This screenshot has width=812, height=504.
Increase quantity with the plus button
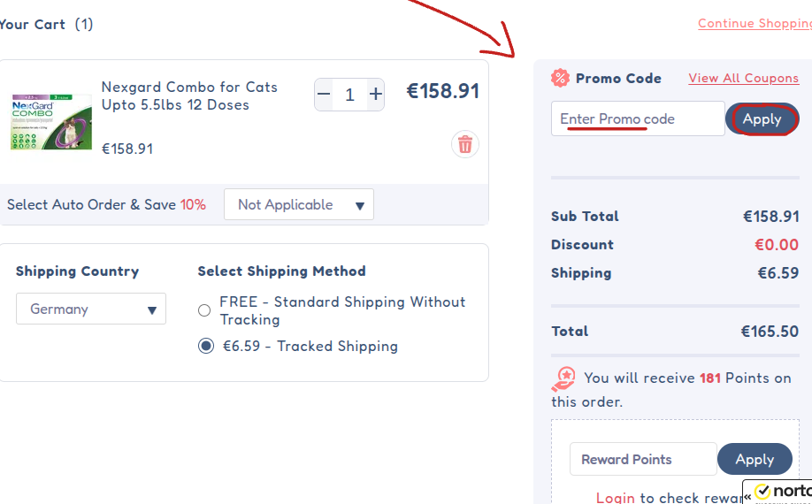[x=376, y=95]
